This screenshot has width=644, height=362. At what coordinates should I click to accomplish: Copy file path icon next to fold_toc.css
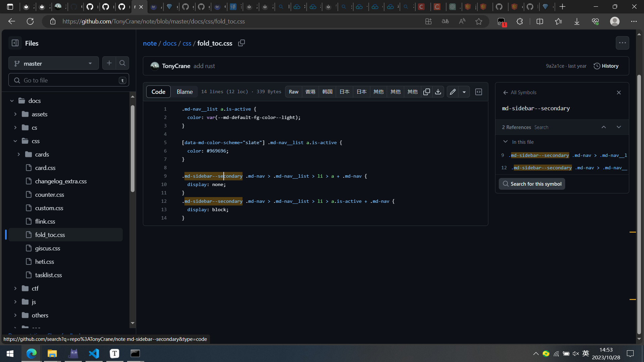(x=241, y=43)
